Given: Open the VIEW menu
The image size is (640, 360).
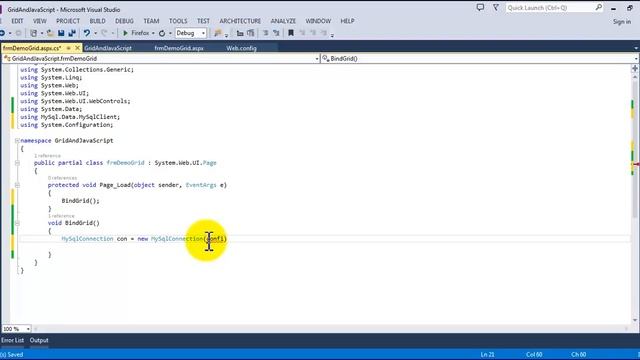Looking at the screenshot, I should pyautogui.click(x=40, y=21).
